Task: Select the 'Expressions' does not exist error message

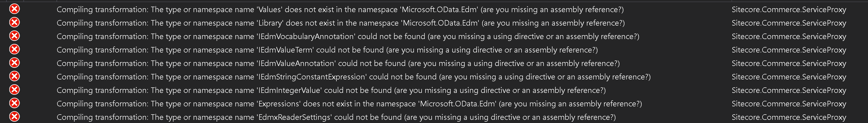Action: (349, 103)
